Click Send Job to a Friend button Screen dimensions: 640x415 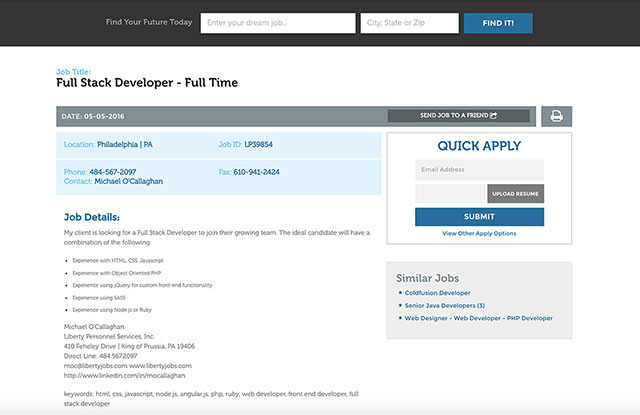(x=458, y=116)
